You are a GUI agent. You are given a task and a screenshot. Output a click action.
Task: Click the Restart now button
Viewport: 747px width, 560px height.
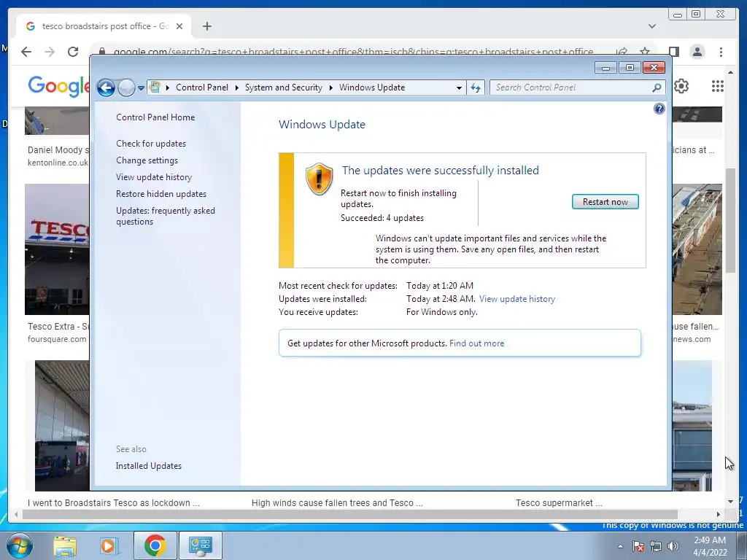click(x=605, y=201)
